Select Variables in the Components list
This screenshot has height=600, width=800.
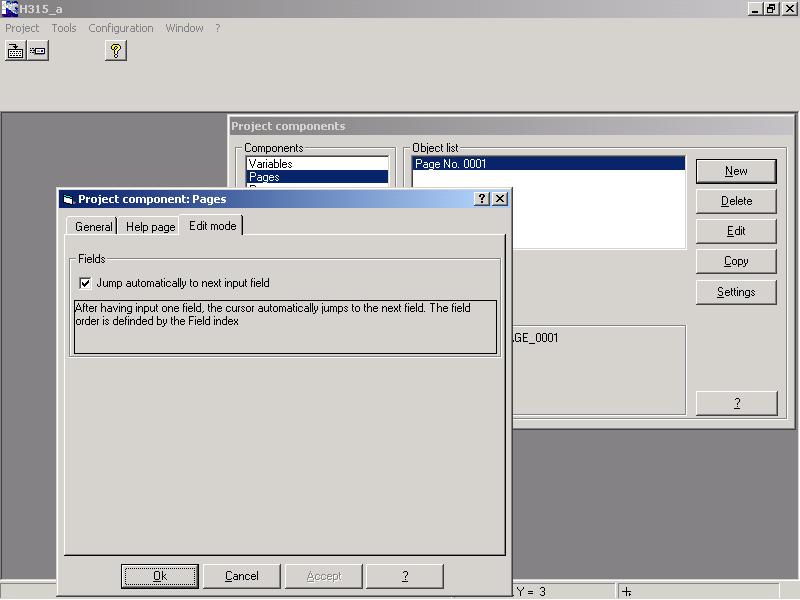(317, 164)
